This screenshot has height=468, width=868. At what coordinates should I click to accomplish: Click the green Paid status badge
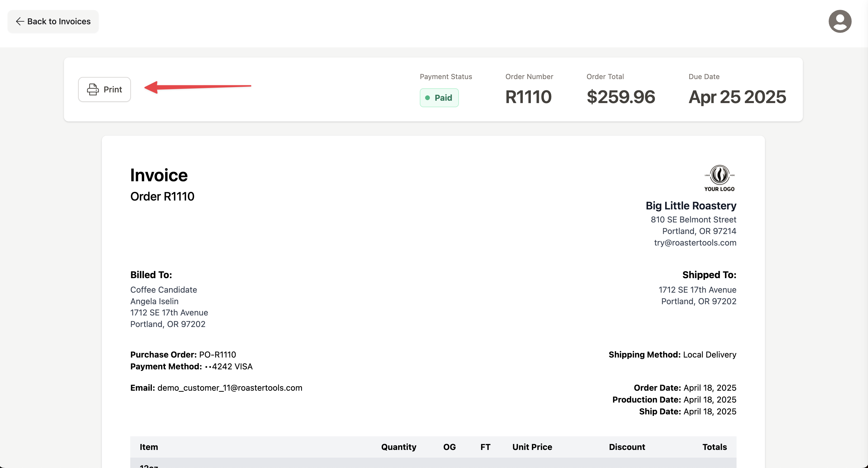coord(439,98)
